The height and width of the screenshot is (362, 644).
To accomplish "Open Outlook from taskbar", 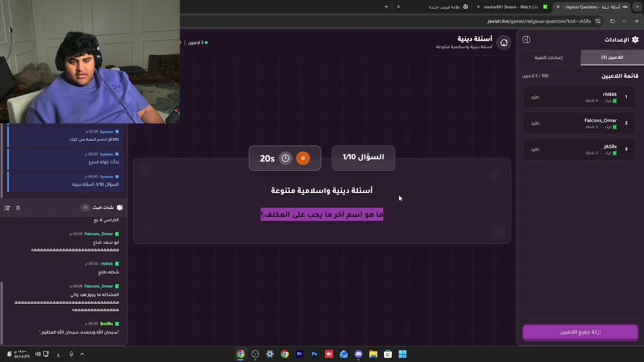I will coord(344,354).
